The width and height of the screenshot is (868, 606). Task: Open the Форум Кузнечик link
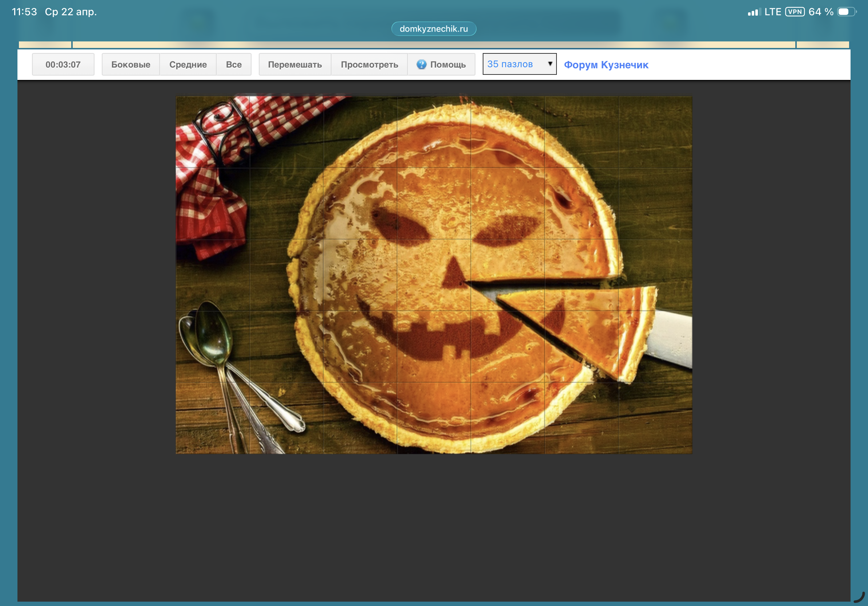[606, 65]
